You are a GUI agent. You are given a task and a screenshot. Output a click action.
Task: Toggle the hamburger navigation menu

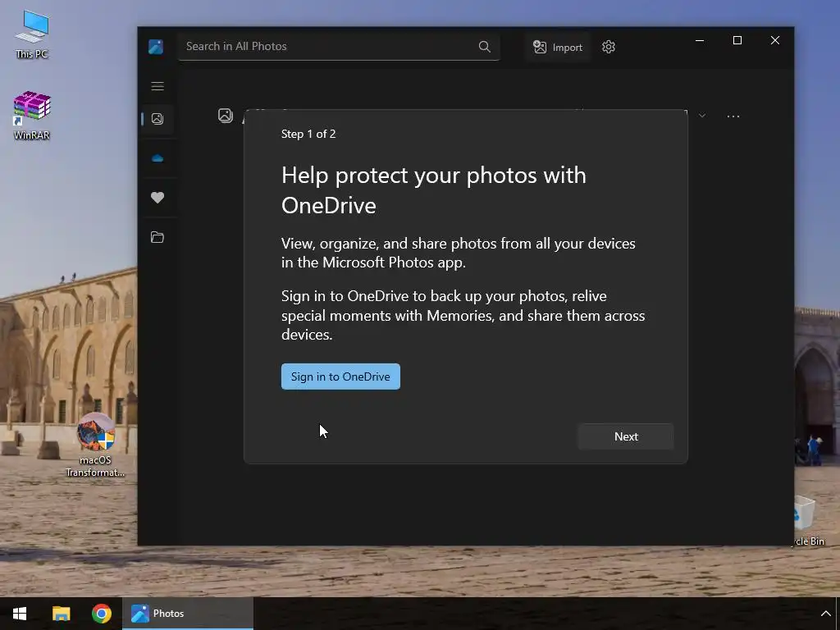157,86
